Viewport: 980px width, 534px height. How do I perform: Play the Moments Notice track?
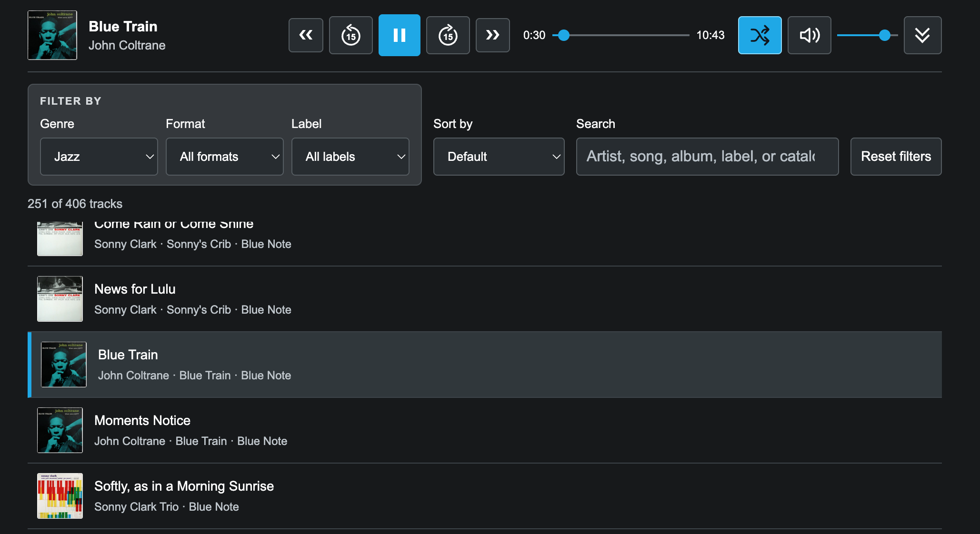coord(485,430)
